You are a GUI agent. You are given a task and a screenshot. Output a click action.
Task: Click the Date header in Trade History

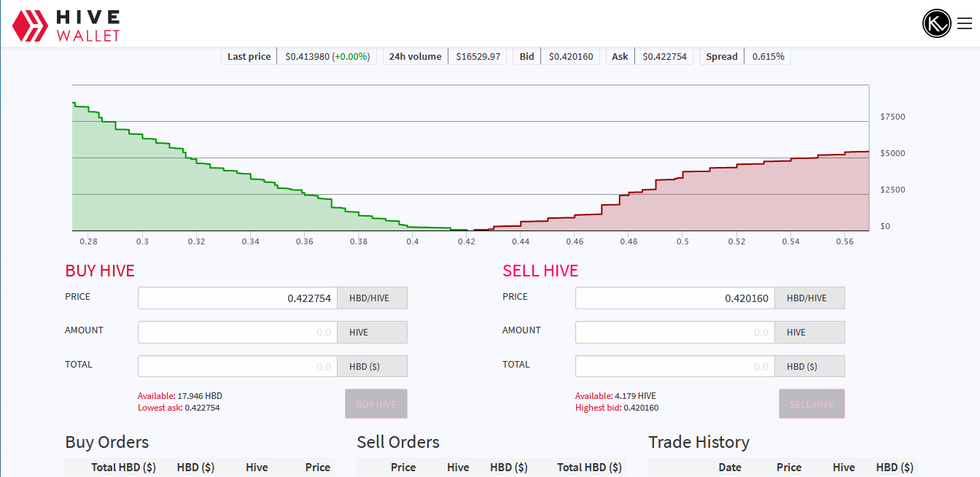(x=729, y=468)
